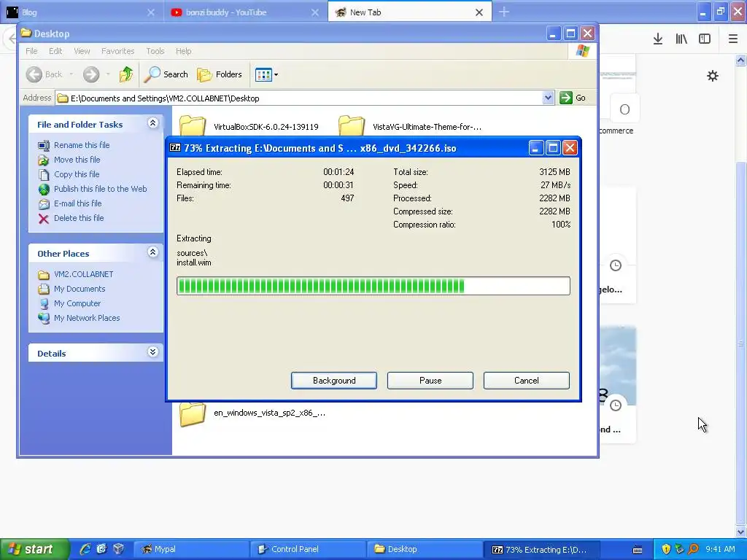Click the 7z icon in dialog title bar
Screen dimensions: 747x560
click(x=175, y=147)
